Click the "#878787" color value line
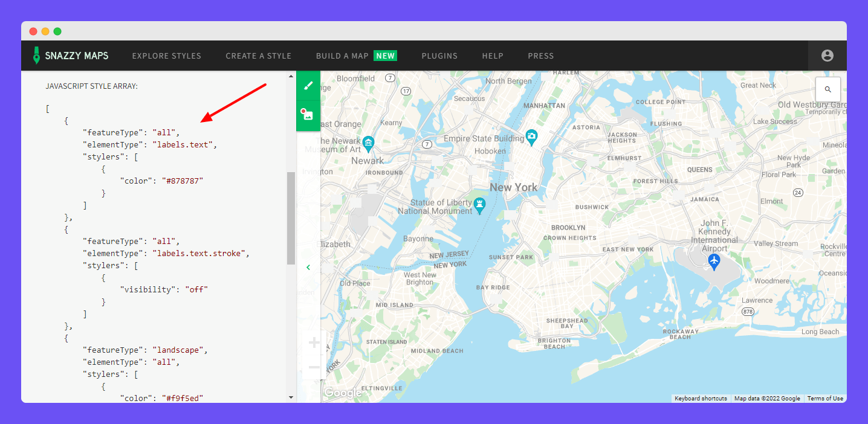 161,181
